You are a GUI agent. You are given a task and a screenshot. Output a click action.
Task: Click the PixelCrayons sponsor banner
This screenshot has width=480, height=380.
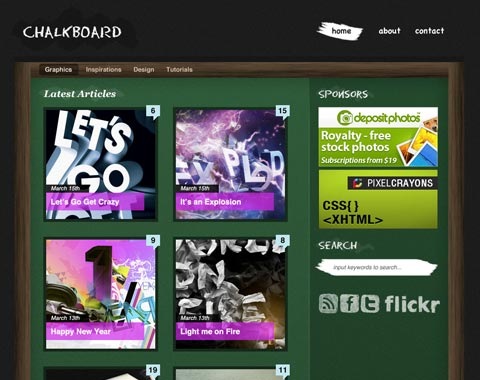(x=378, y=199)
